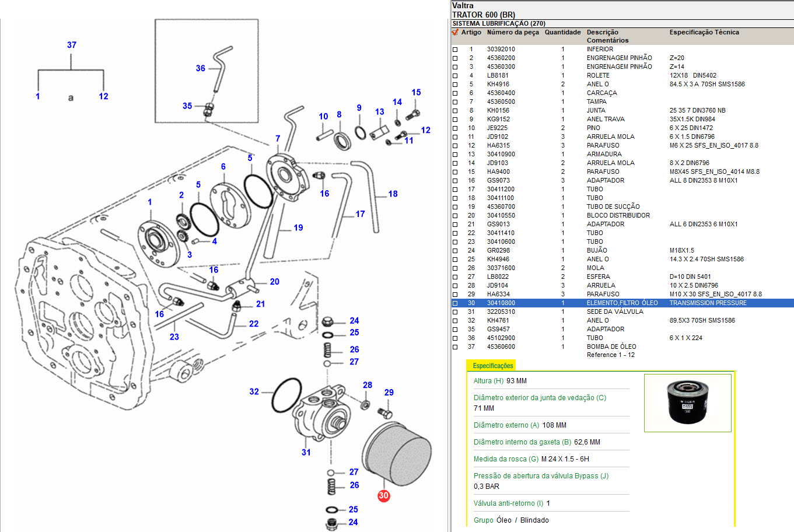Click callout number 37 above the bracket
This screenshot has width=794, height=532.
point(72,45)
